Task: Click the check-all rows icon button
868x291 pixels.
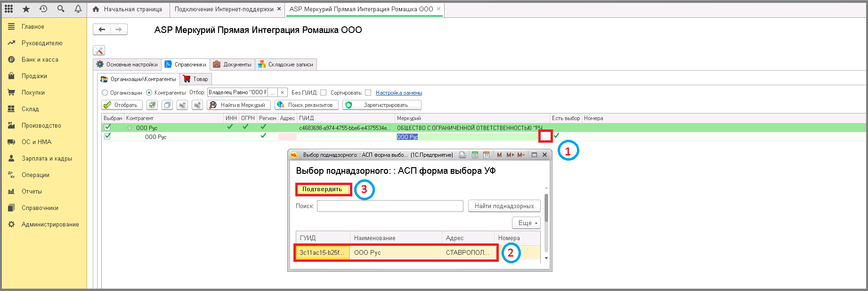Action: [152, 105]
